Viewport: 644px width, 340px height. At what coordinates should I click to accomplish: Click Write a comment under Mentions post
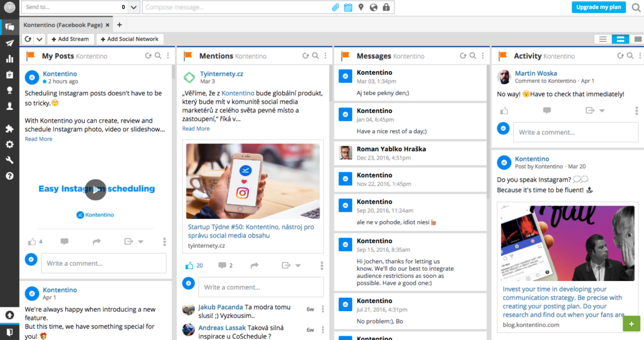[x=261, y=287]
